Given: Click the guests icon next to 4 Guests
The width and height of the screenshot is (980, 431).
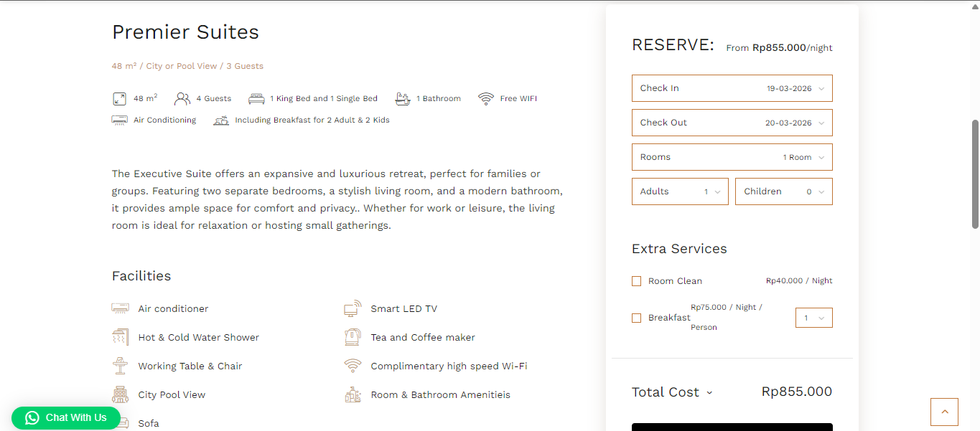Looking at the screenshot, I should point(182,99).
